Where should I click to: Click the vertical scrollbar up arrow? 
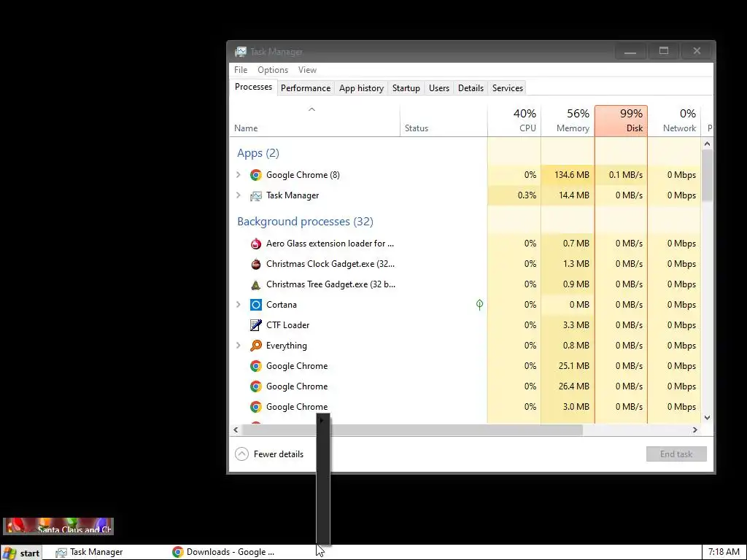point(707,144)
